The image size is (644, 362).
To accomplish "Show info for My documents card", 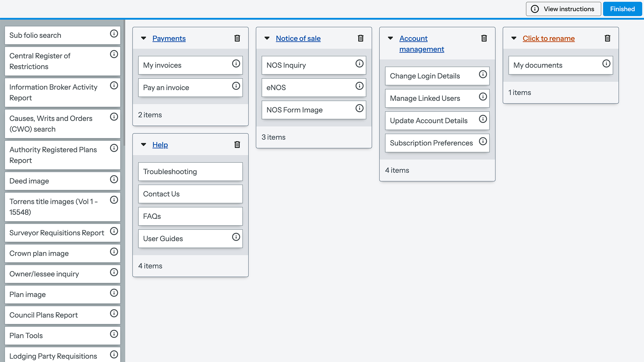I will [x=606, y=64].
